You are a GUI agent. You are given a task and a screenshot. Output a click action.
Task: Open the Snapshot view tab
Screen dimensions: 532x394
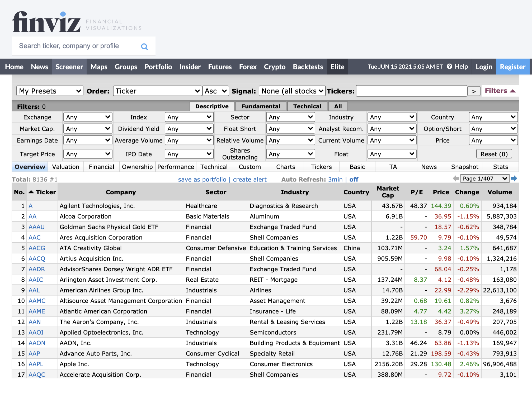[x=465, y=167]
